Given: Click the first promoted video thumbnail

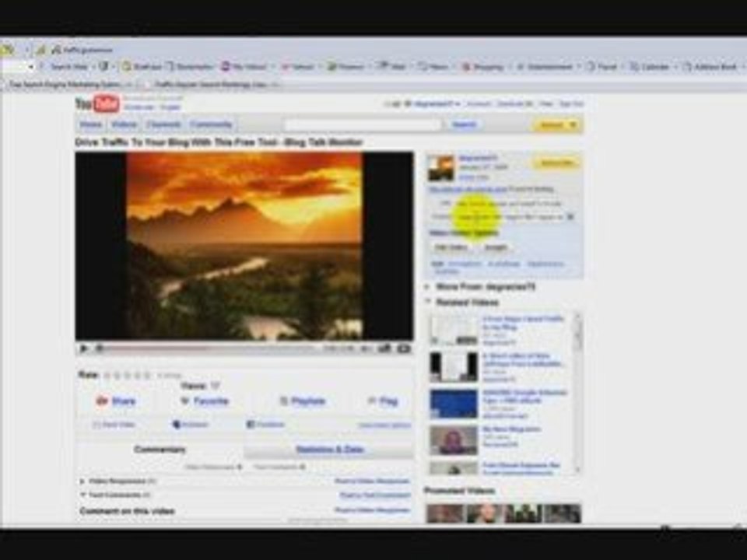Looking at the screenshot, I should point(445,514).
